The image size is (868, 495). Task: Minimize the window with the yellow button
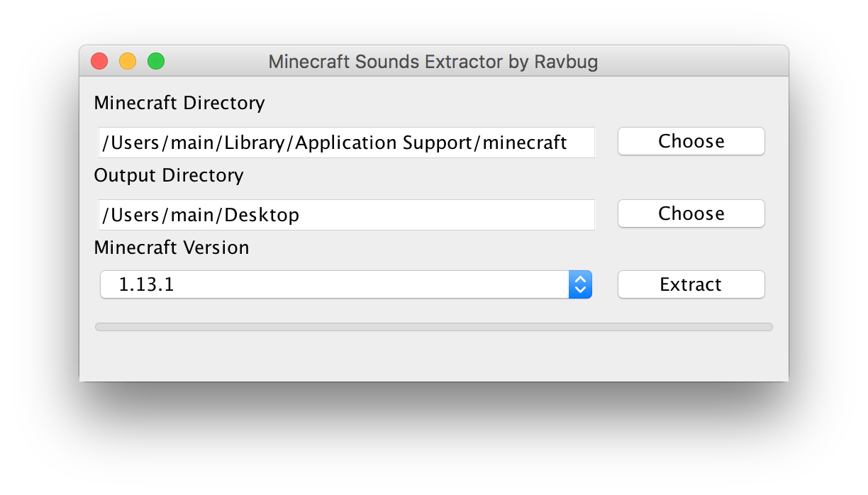128,62
